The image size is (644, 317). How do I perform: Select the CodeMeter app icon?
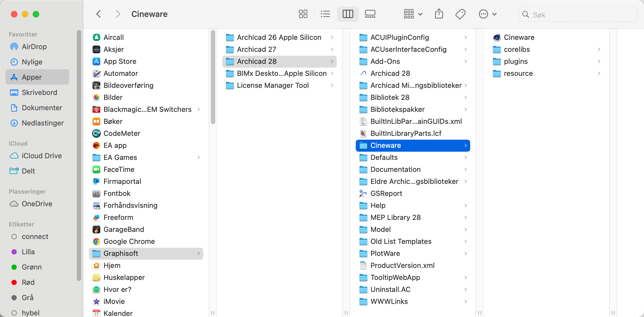point(96,133)
